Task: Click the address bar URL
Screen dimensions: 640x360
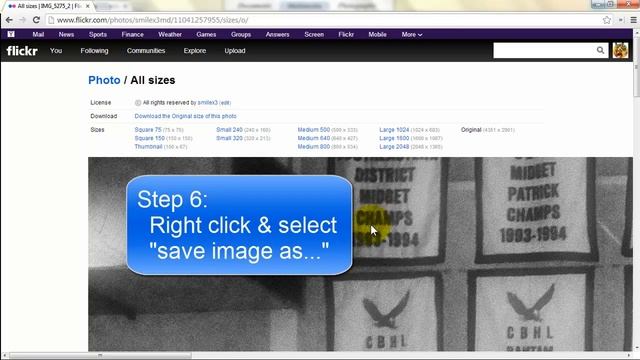Action: point(152,20)
